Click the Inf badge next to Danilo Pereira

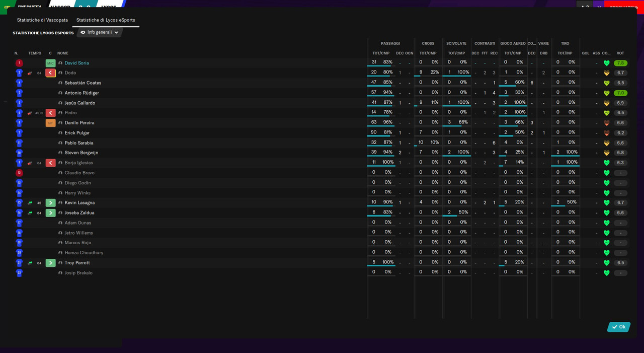tap(50, 123)
